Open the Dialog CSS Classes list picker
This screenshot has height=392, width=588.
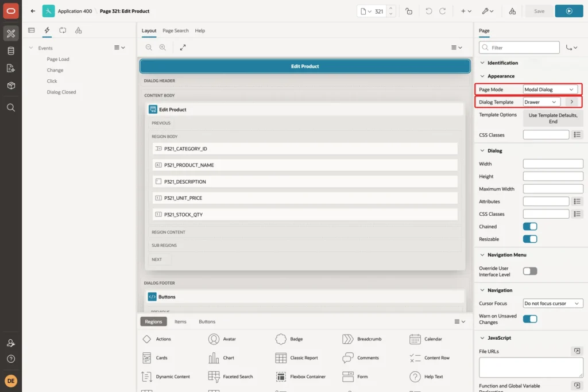(577, 214)
